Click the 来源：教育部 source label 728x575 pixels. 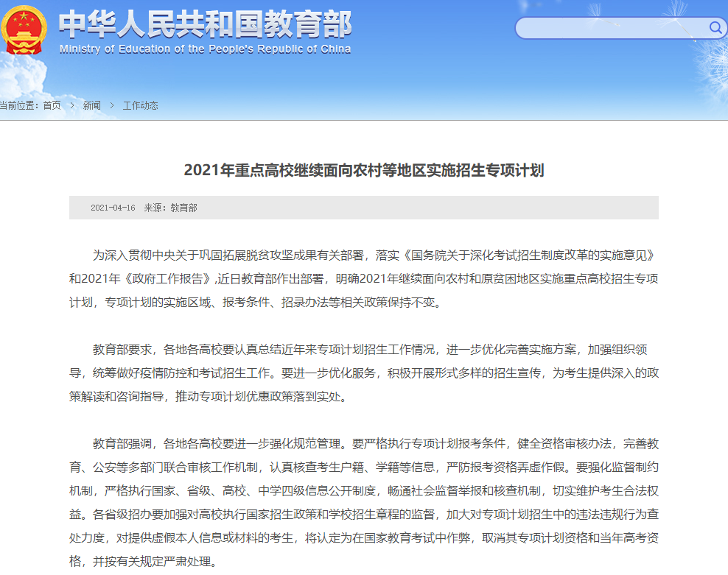tap(170, 208)
